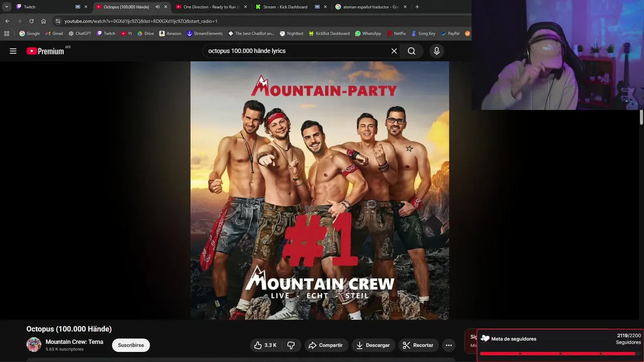
Task: Open the tab search dropdown arrow
Action: [x=7, y=7]
